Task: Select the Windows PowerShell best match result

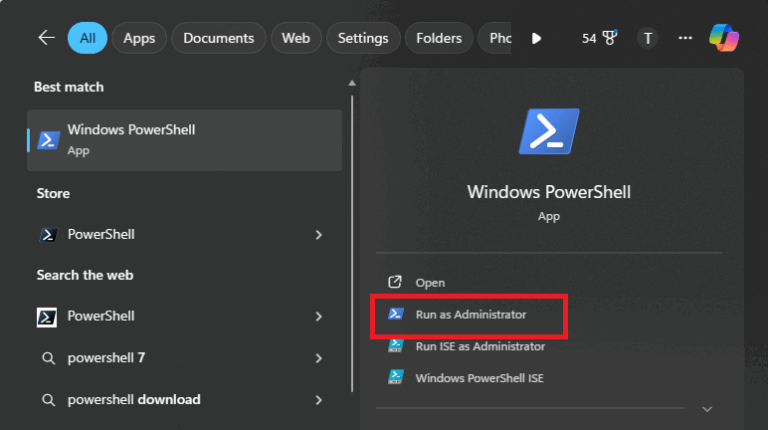Action: pyautogui.click(x=185, y=140)
